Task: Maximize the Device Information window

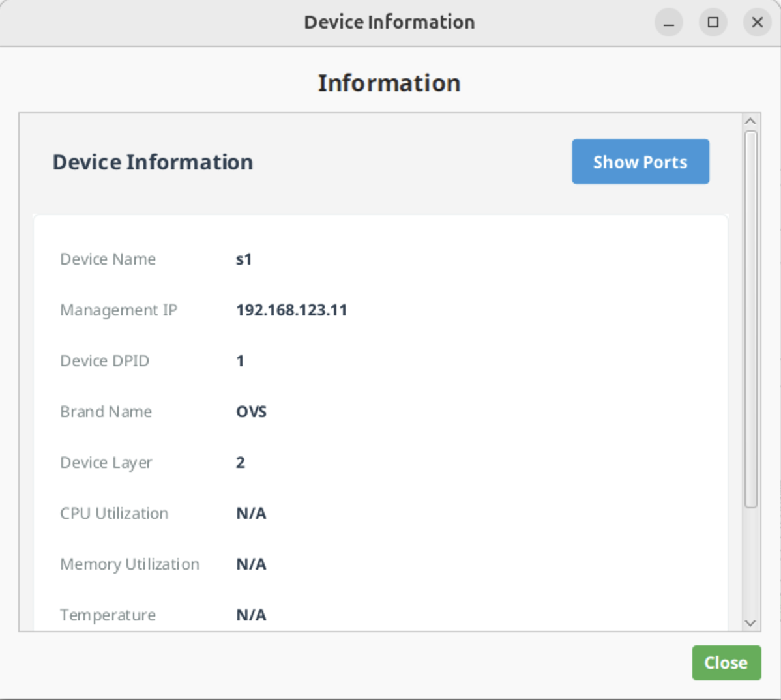Action: (x=713, y=23)
